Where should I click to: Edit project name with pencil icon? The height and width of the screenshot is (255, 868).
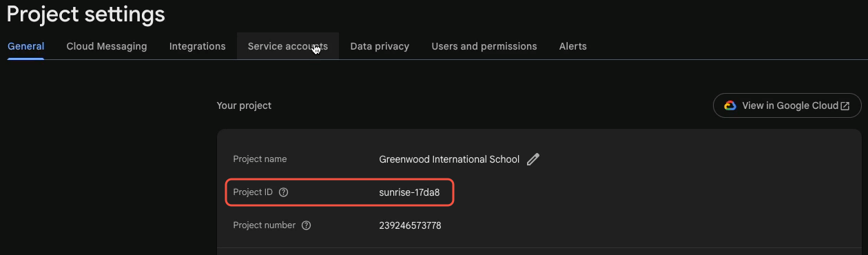click(533, 159)
